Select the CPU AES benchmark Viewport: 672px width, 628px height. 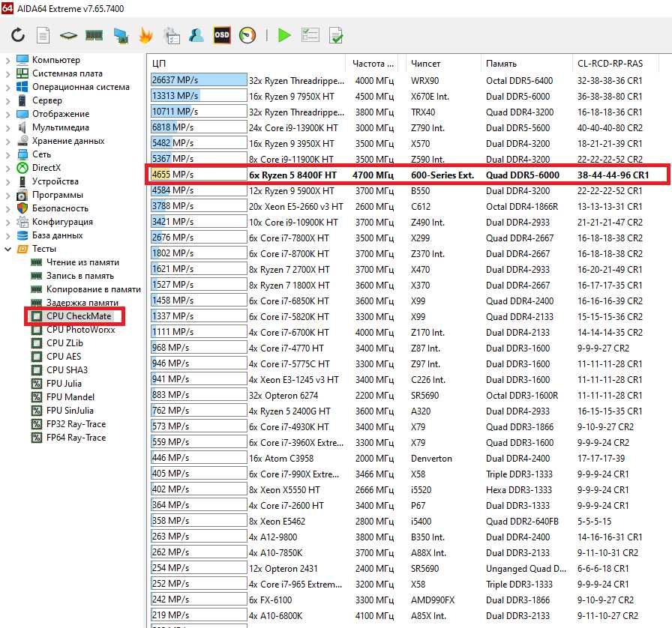[64, 357]
